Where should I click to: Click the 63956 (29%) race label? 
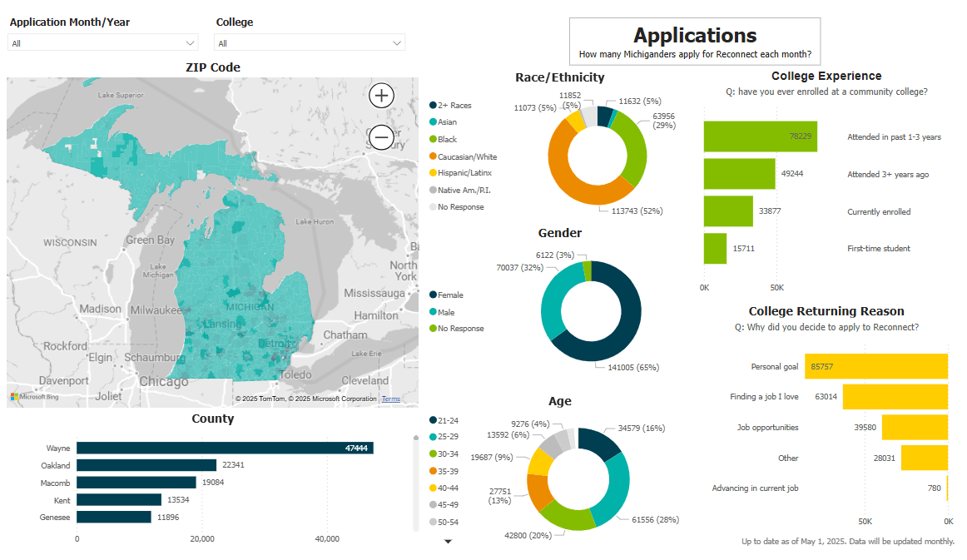point(664,121)
